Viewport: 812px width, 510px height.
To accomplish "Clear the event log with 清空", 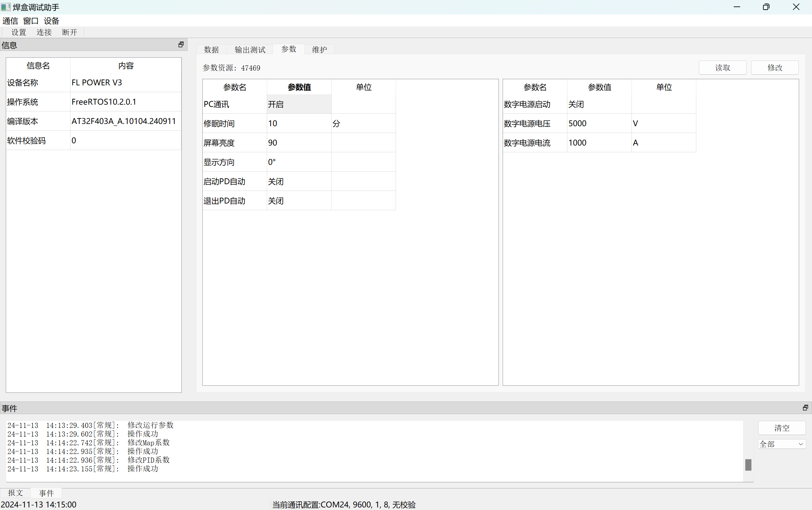I will 782,428.
